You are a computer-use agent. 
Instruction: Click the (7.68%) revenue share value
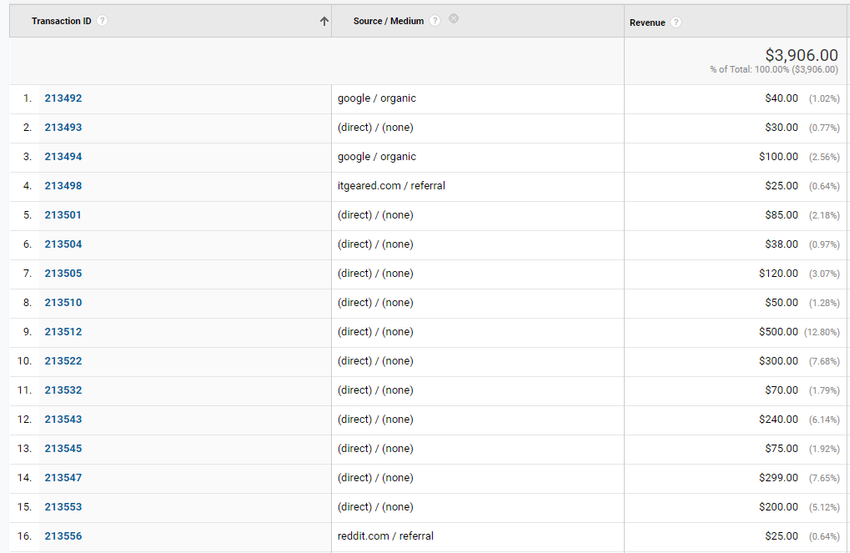824,362
